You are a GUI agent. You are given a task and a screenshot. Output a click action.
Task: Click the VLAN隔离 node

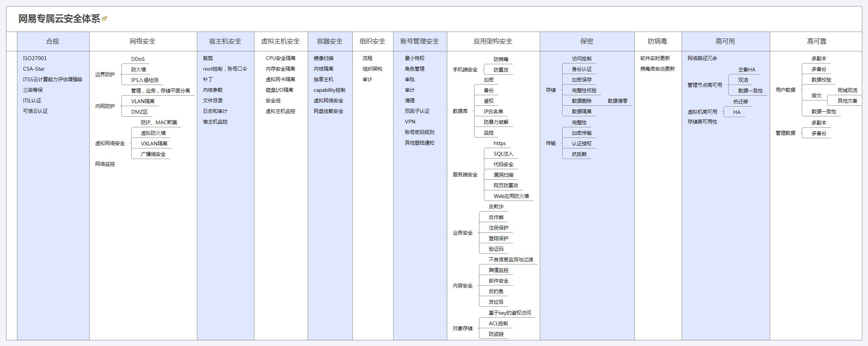click(143, 101)
